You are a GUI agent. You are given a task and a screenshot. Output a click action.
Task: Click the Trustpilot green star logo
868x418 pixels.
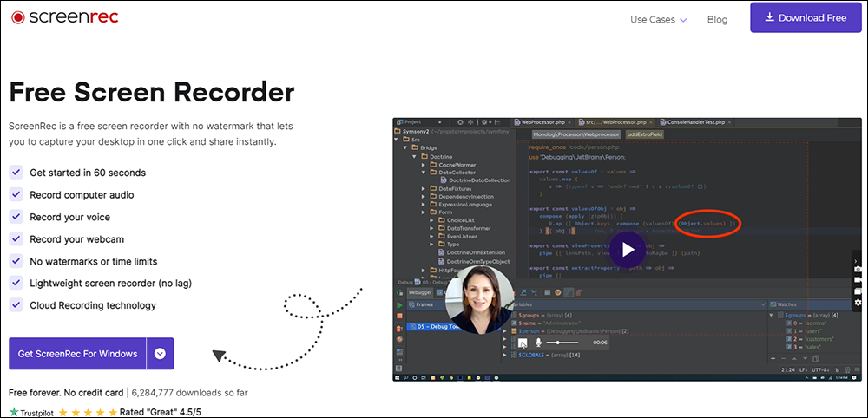[x=14, y=412]
